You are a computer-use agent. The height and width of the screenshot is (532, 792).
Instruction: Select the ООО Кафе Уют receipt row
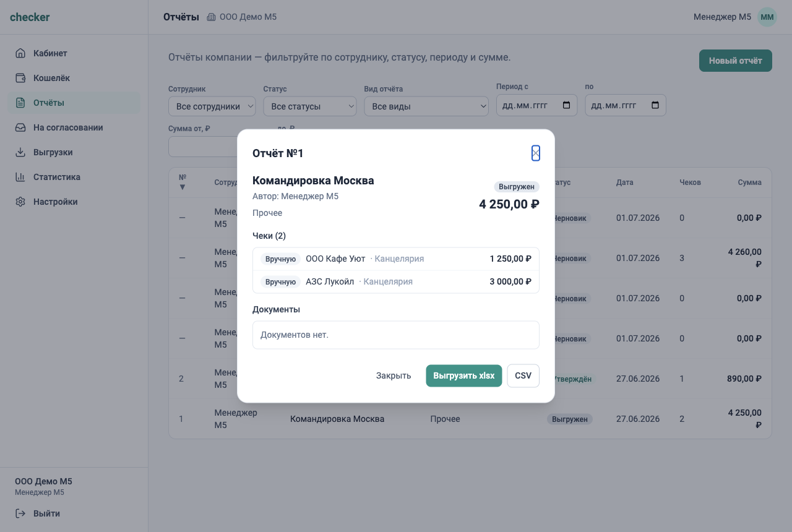click(396, 259)
